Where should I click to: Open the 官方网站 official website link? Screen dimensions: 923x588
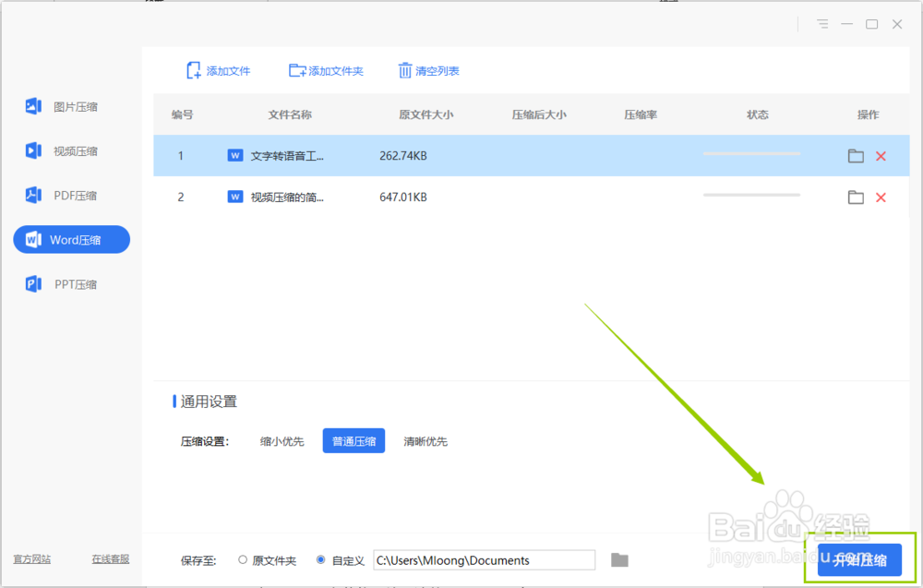tap(32, 558)
